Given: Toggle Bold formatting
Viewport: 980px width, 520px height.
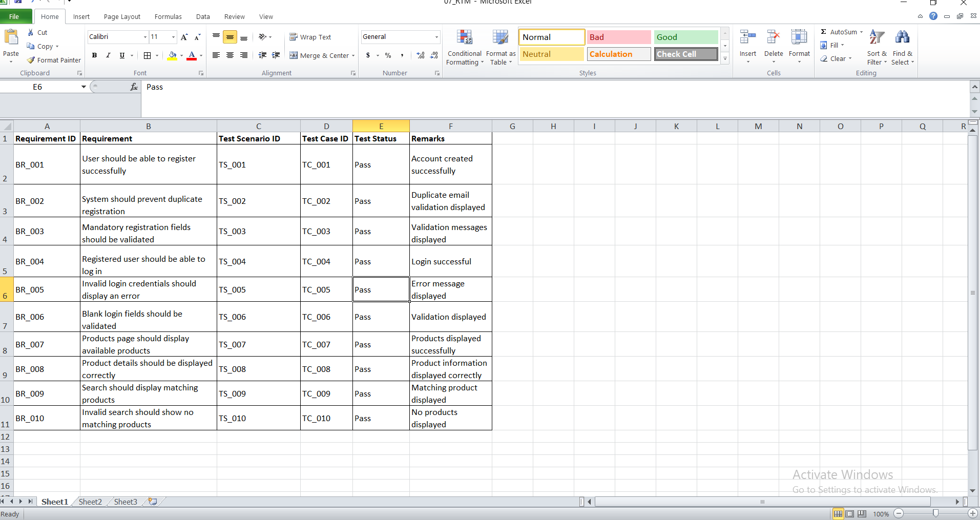Looking at the screenshot, I should (x=94, y=55).
